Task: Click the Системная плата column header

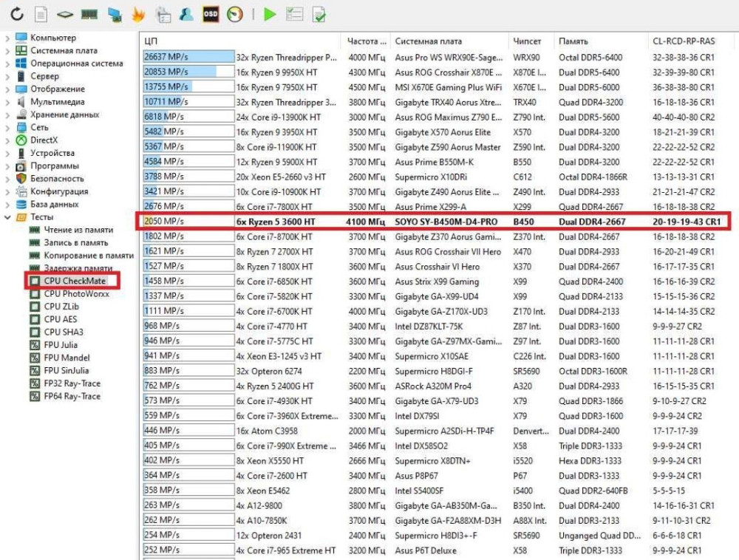Action: point(428,41)
